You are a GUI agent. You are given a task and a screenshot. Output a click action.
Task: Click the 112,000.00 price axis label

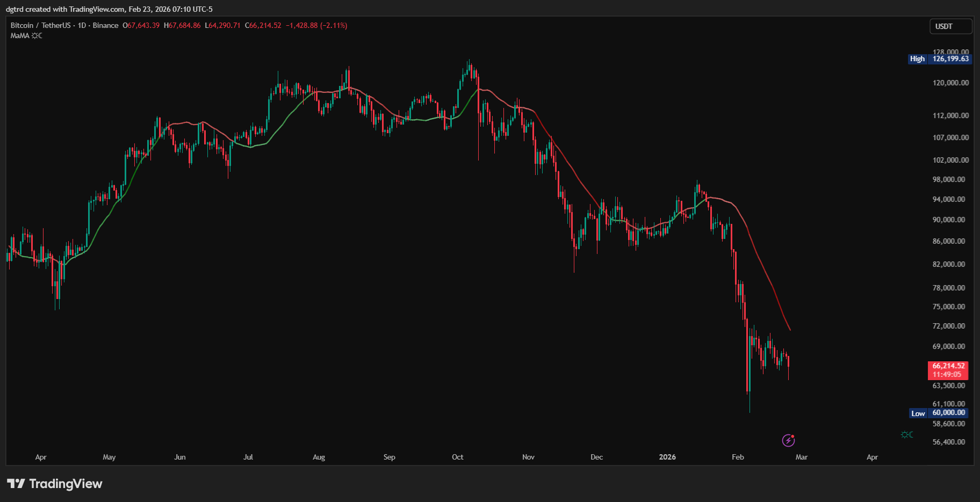click(x=950, y=115)
